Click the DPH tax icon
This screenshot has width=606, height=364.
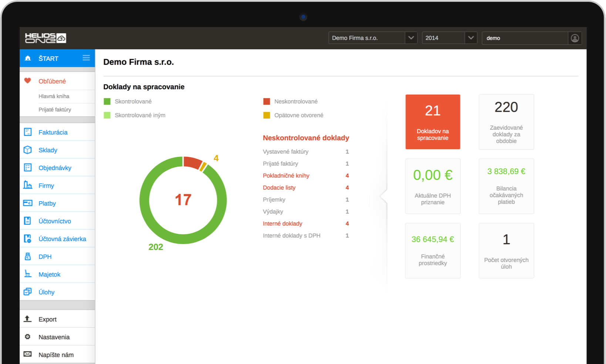click(28, 256)
